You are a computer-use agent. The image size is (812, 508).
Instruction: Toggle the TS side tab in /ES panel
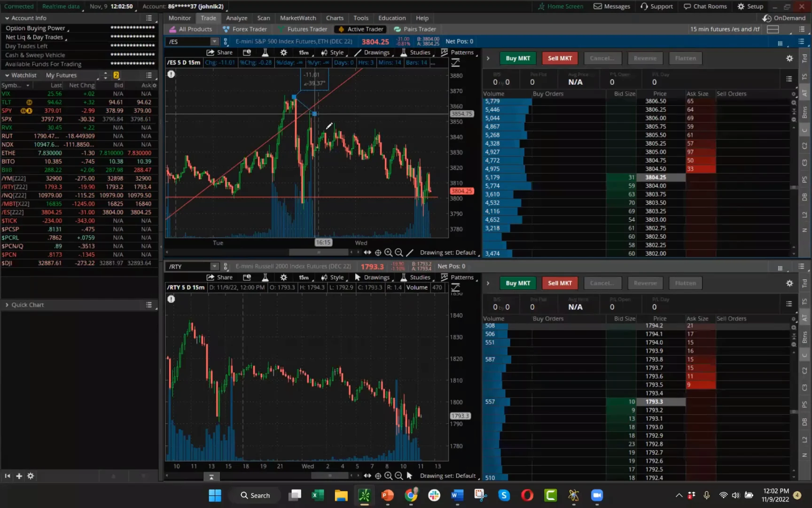tap(804, 76)
